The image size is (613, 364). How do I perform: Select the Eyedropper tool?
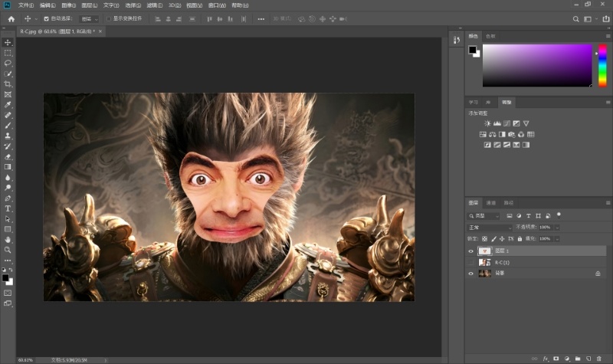[x=8, y=104]
